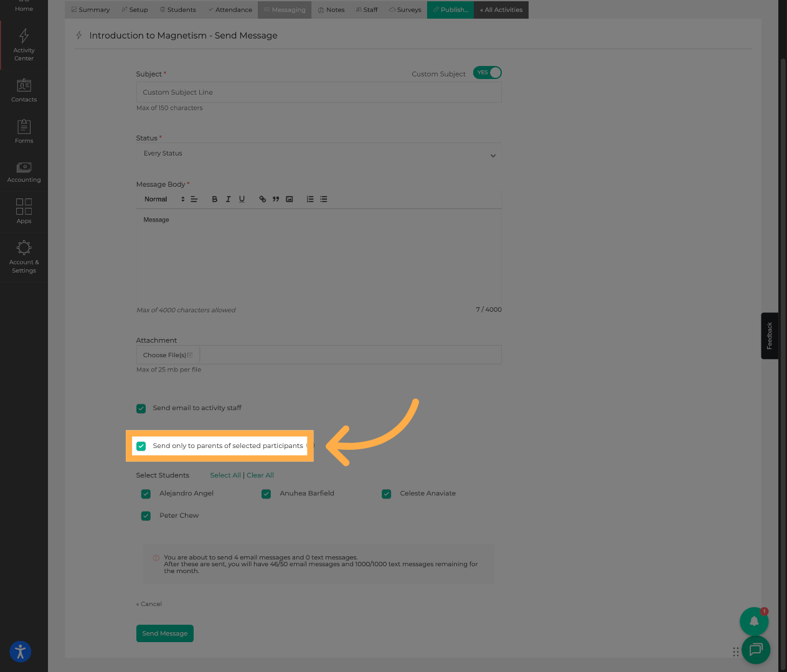
Task: Open the Accounting section from the sidebar
Action: pos(24,171)
